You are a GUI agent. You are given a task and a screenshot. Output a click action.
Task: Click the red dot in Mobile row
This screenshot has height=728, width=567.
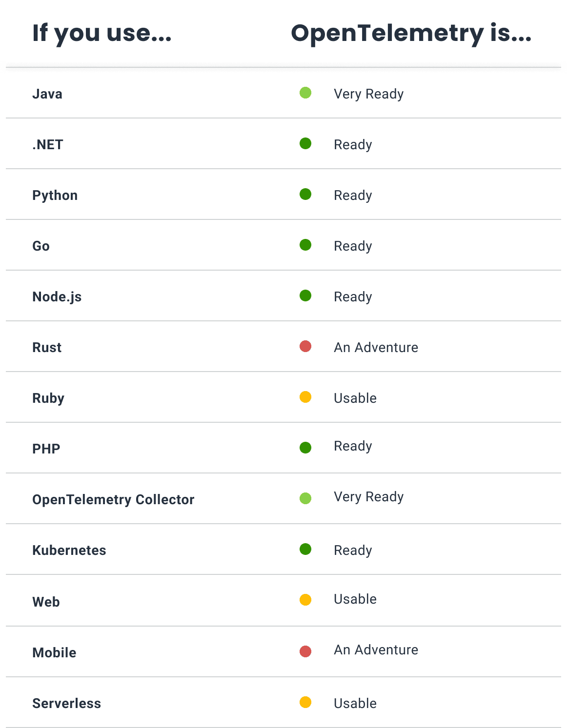click(x=305, y=651)
